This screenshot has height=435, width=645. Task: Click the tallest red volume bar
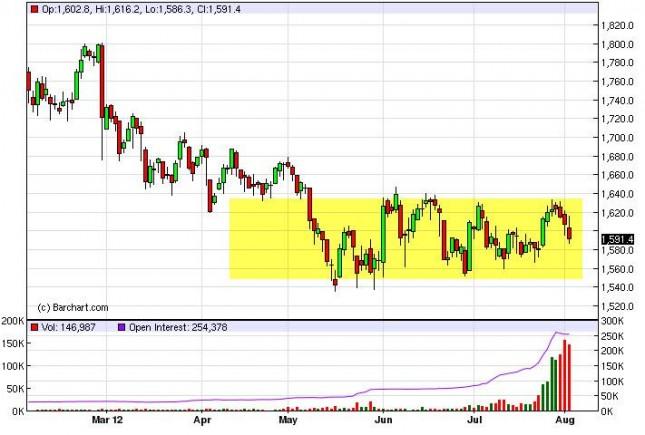tap(565, 375)
